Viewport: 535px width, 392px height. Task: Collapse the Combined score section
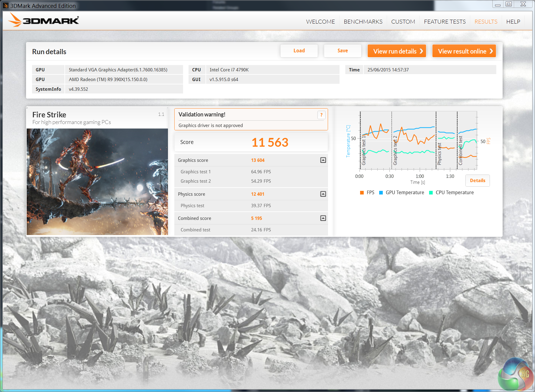[323, 218]
